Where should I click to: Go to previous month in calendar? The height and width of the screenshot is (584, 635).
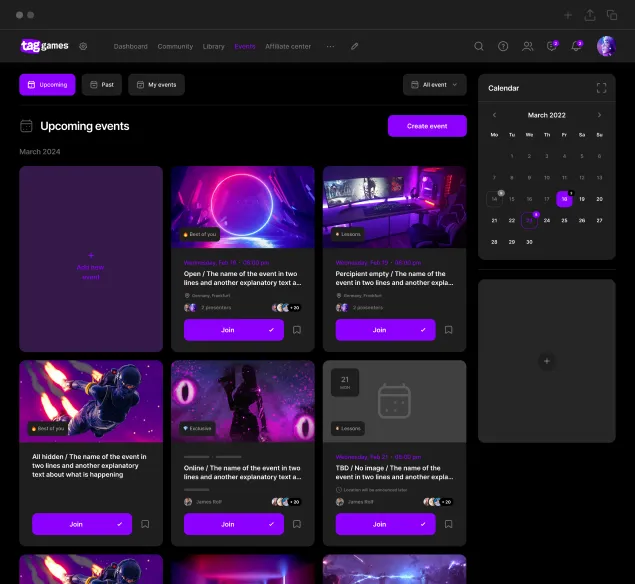pos(494,115)
